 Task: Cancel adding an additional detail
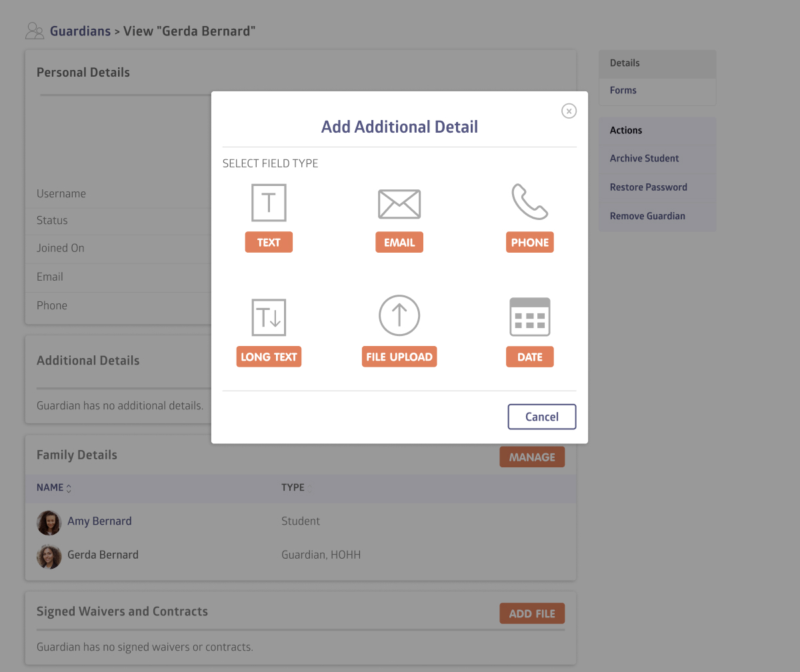[x=541, y=417]
